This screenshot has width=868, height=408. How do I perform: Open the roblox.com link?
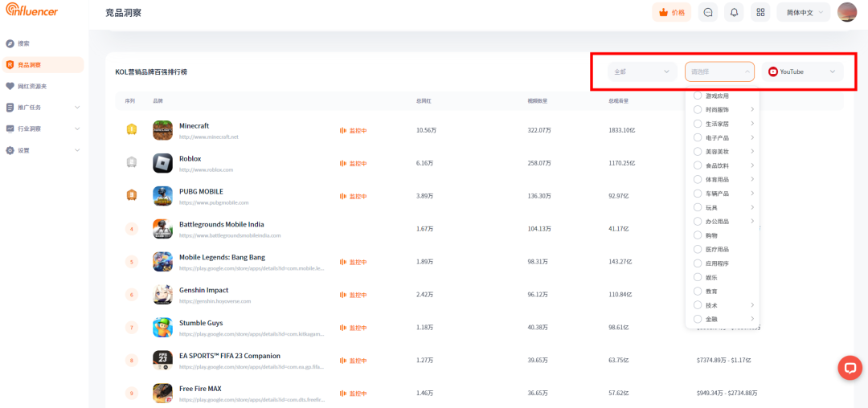pyautogui.click(x=206, y=169)
